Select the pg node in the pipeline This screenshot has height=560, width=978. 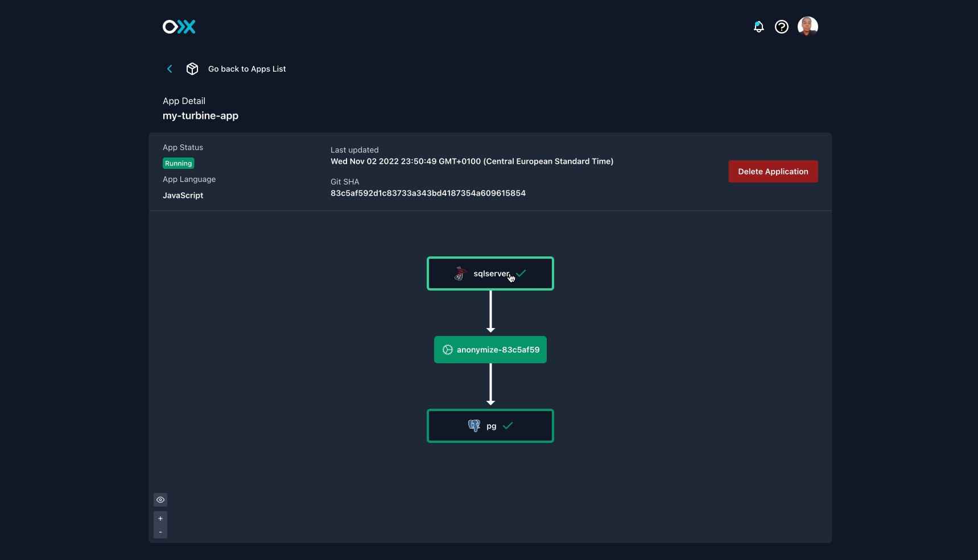(x=490, y=425)
